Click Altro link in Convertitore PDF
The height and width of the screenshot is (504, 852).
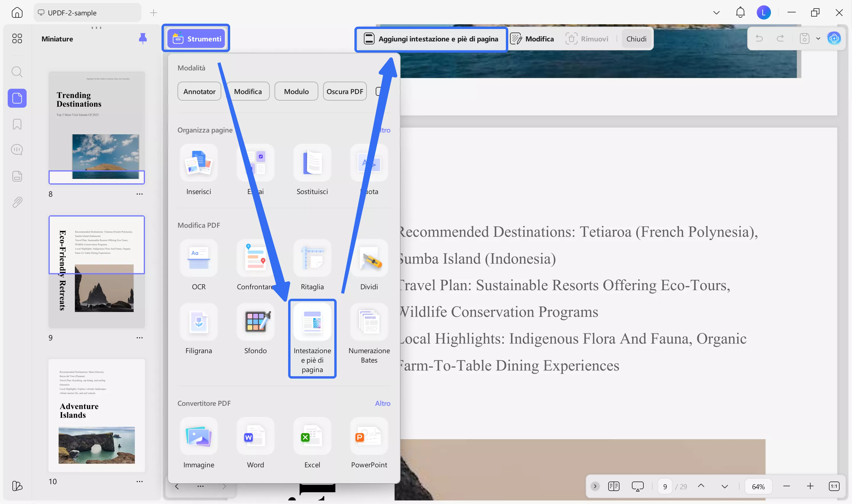[382, 403]
